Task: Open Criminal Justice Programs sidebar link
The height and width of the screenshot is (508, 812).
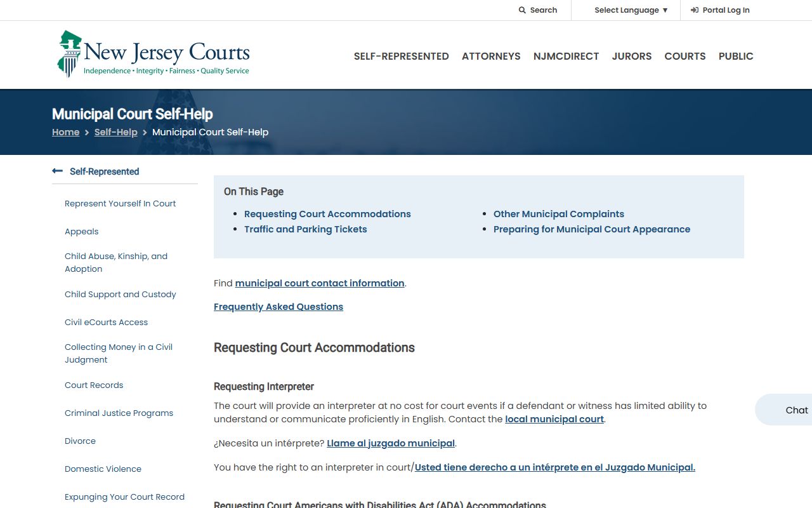Action: pos(119,413)
